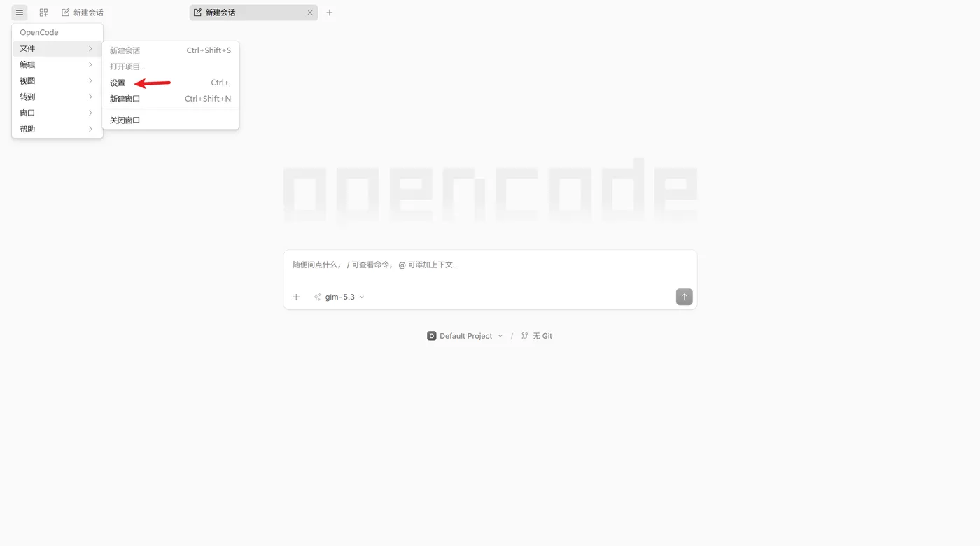
Task: Open the Default Project dropdown
Action: tap(465, 336)
